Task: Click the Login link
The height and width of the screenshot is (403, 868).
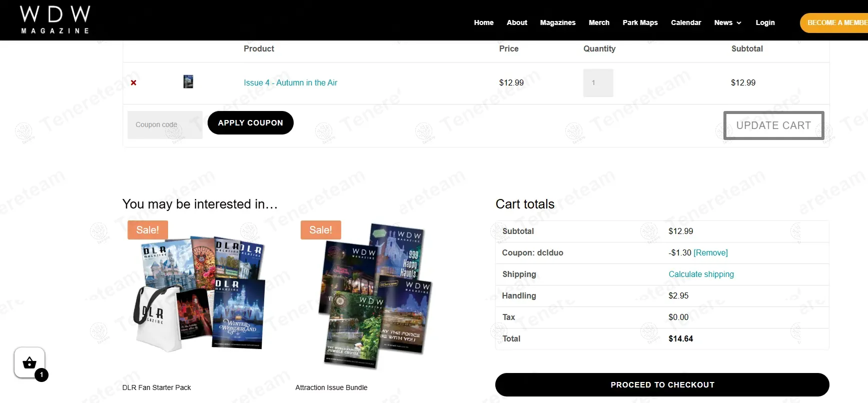Action: pyautogui.click(x=765, y=22)
